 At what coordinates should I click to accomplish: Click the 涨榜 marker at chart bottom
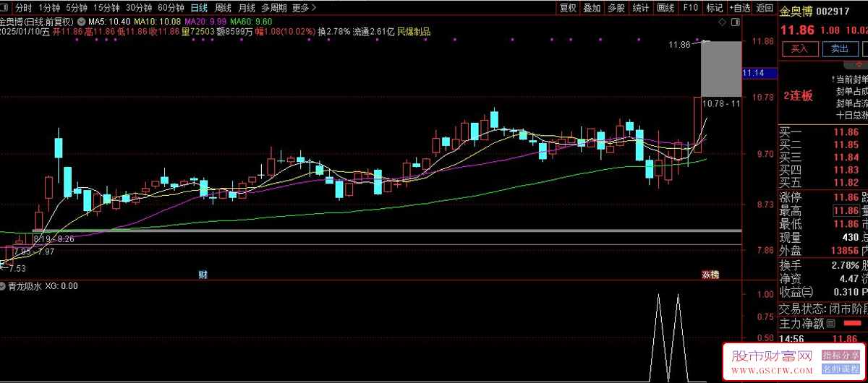tap(710, 275)
